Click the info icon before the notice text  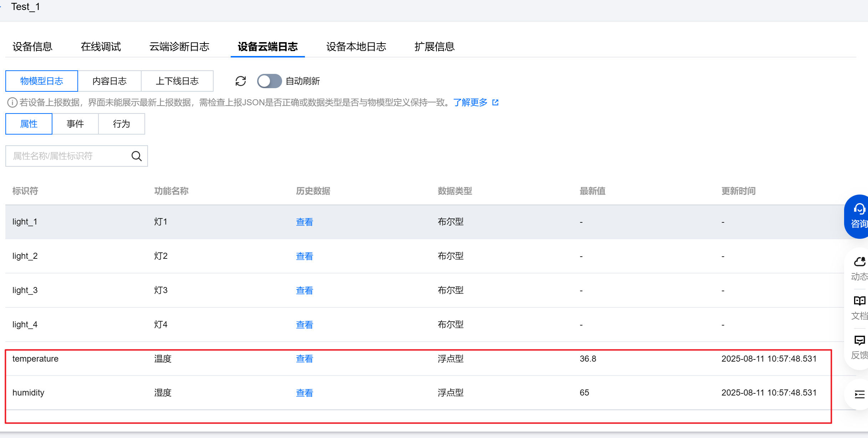(12, 103)
